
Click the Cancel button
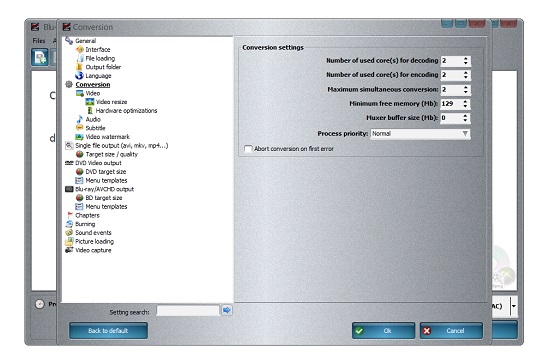tap(451, 331)
